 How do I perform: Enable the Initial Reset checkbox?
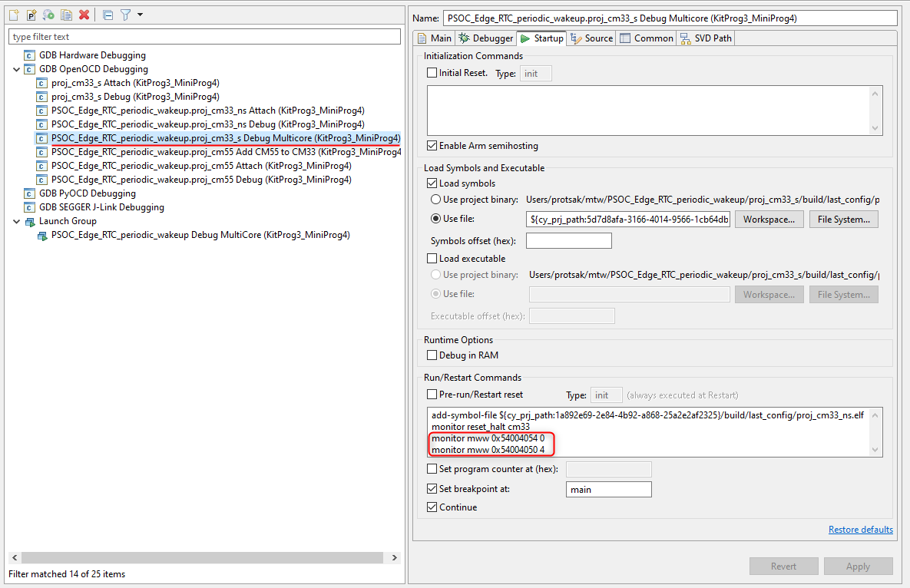[432, 73]
